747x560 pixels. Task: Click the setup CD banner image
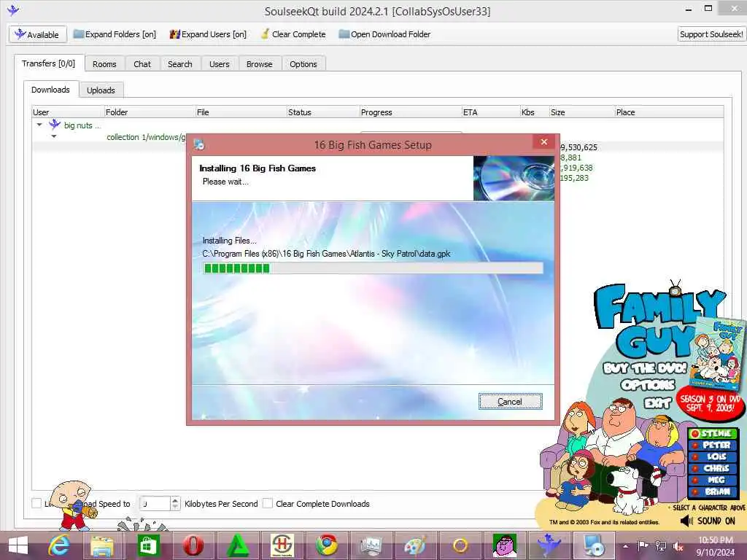coord(514,178)
